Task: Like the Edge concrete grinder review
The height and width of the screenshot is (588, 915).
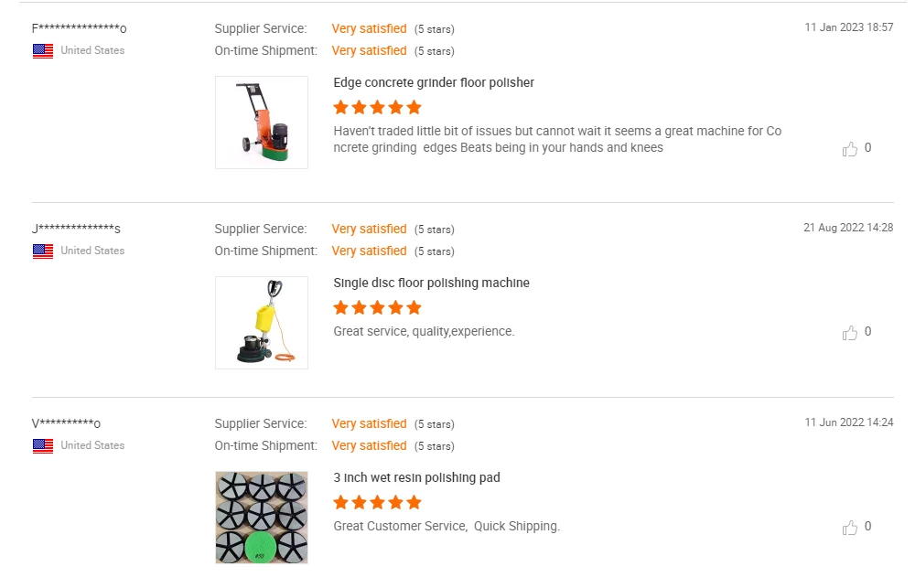Action: 850,148
